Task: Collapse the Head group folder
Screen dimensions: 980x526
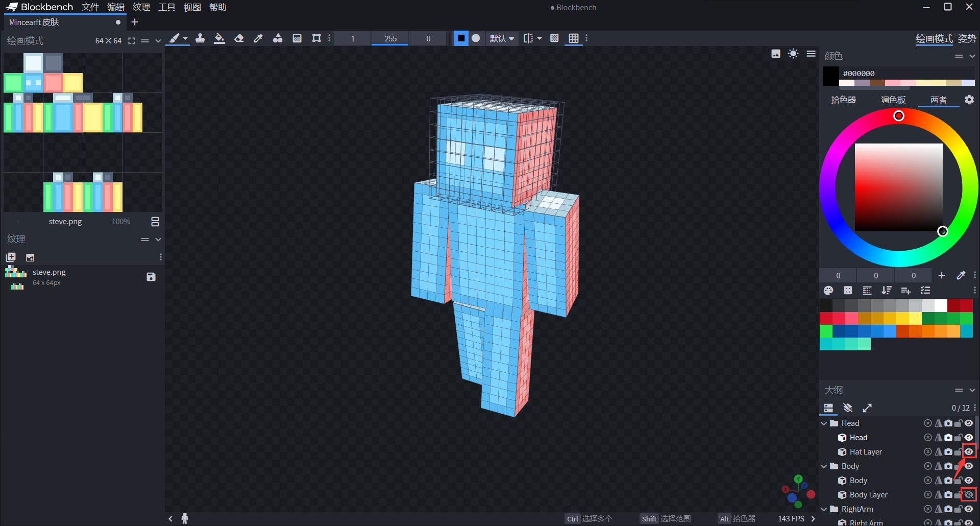Action: click(824, 423)
